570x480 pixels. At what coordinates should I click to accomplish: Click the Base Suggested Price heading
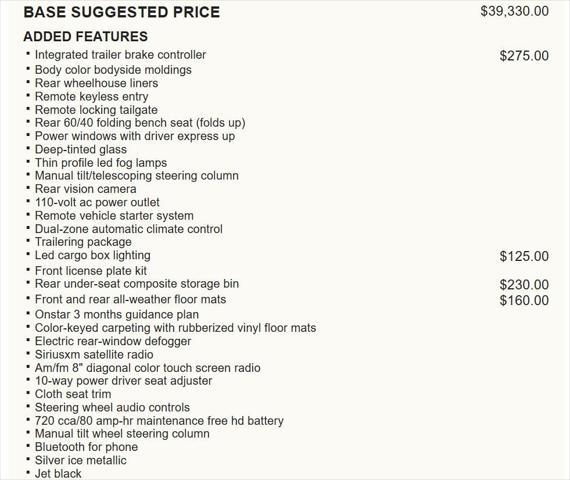tap(121, 12)
